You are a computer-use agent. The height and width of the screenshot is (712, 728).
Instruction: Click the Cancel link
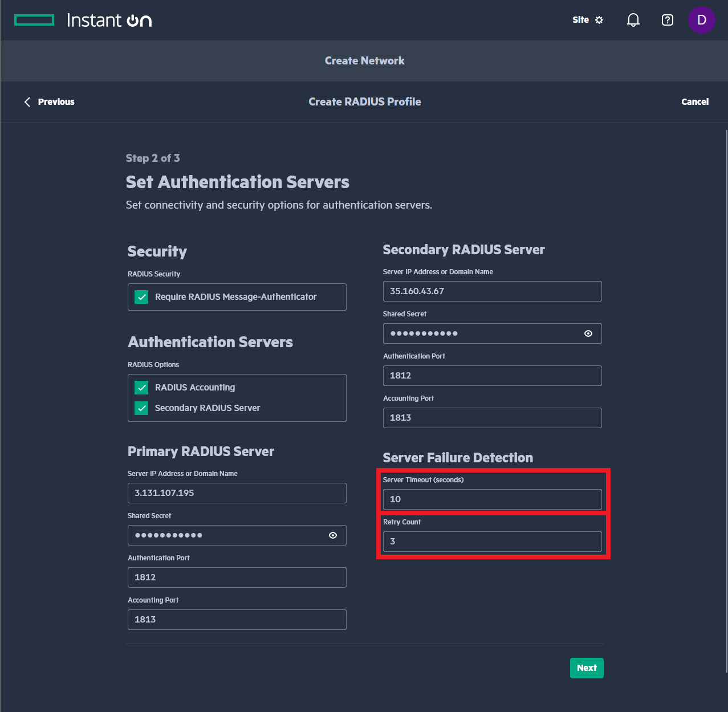coord(695,102)
